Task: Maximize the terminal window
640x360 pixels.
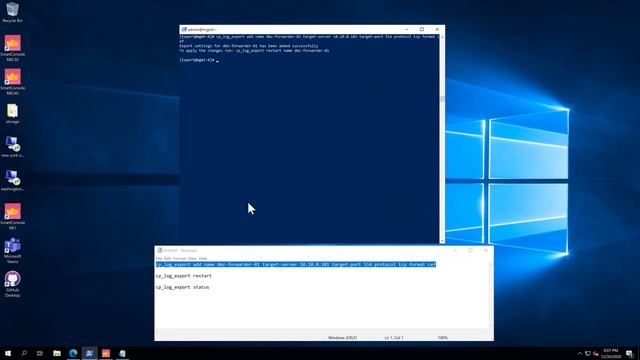Action: click(x=422, y=29)
